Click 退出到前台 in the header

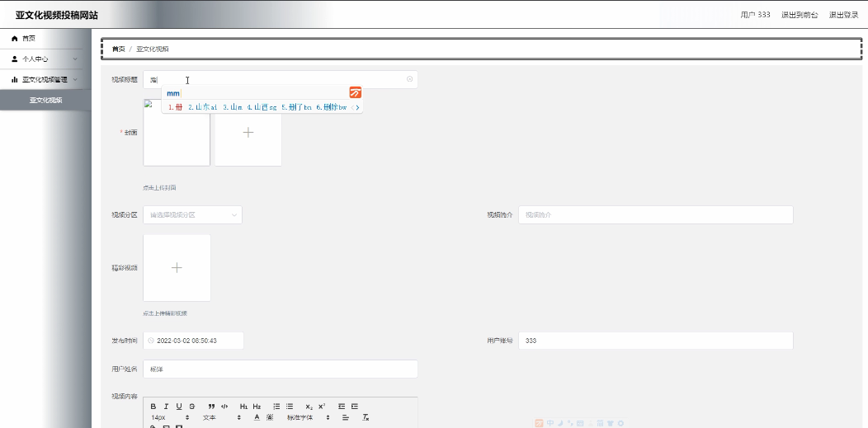click(800, 15)
